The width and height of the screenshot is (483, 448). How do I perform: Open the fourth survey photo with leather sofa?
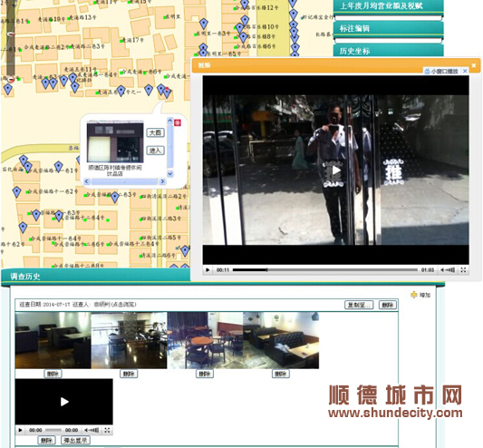pyautogui.click(x=281, y=340)
